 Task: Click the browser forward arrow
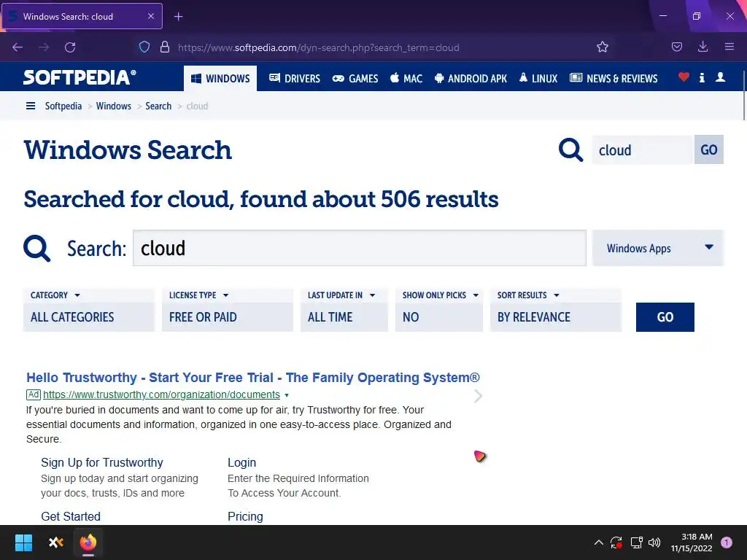click(x=44, y=47)
